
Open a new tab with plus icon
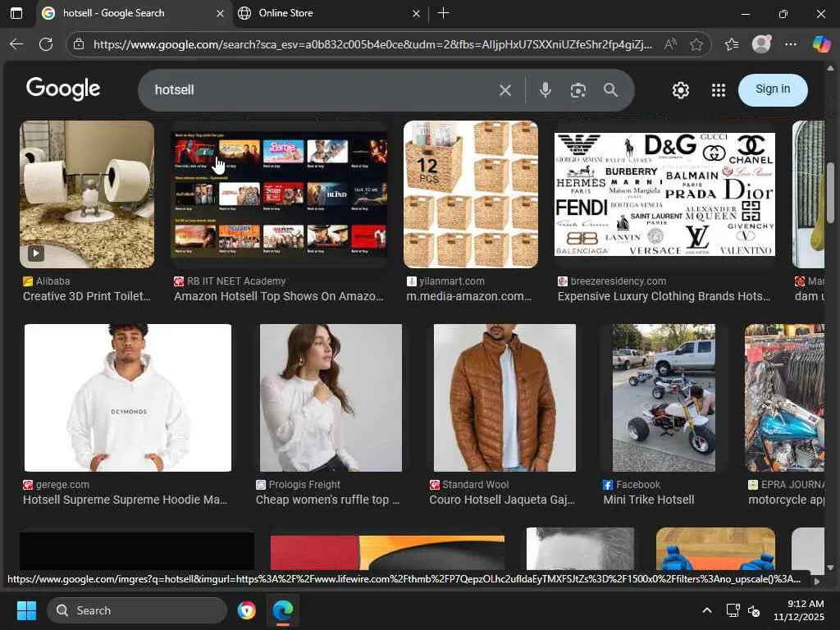tap(443, 13)
